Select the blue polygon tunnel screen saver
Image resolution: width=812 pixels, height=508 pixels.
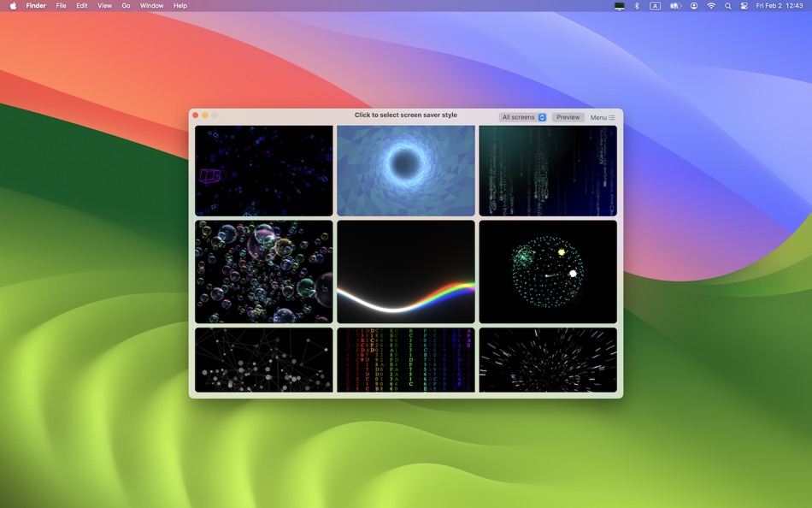(406, 170)
